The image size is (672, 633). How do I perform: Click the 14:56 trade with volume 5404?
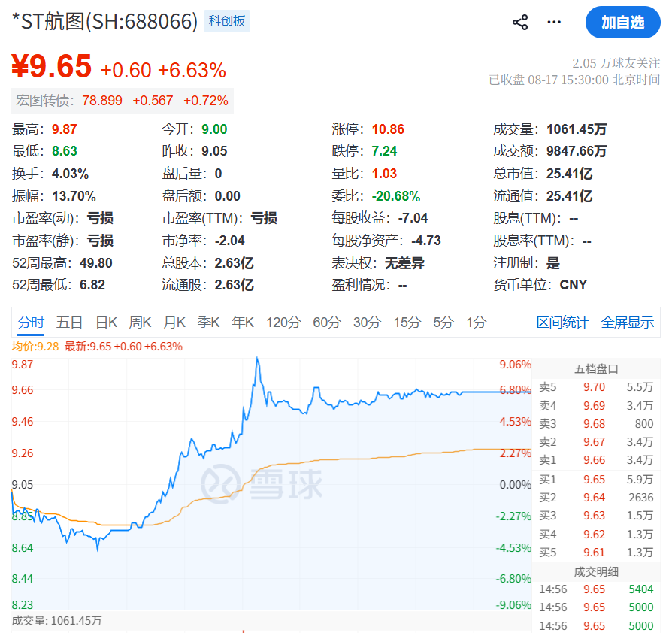coord(596,589)
